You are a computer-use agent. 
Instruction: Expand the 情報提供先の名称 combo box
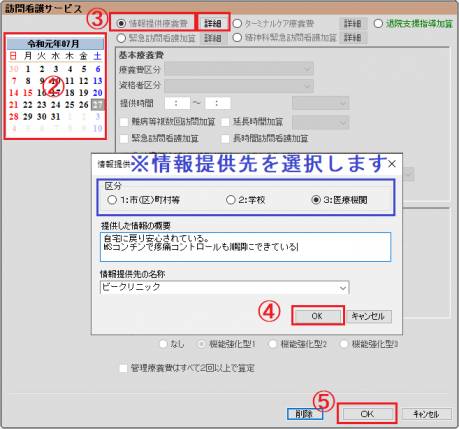(343, 288)
